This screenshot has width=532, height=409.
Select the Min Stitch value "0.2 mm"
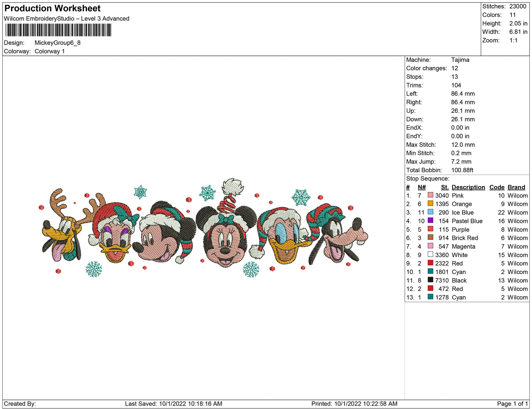461,153
